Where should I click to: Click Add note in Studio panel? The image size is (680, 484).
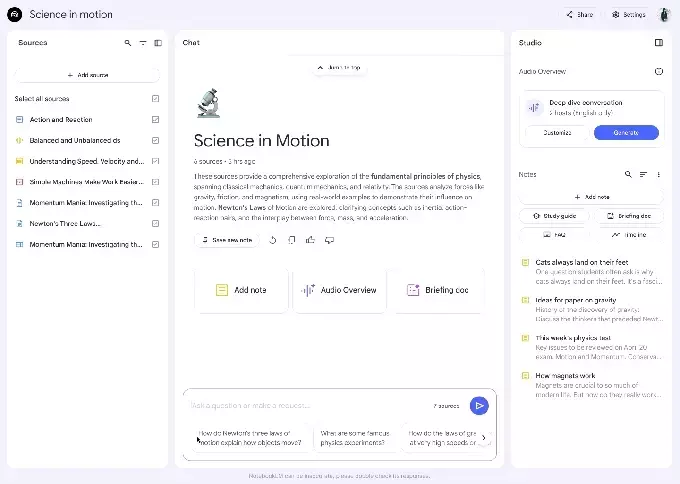[x=592, y=197]
